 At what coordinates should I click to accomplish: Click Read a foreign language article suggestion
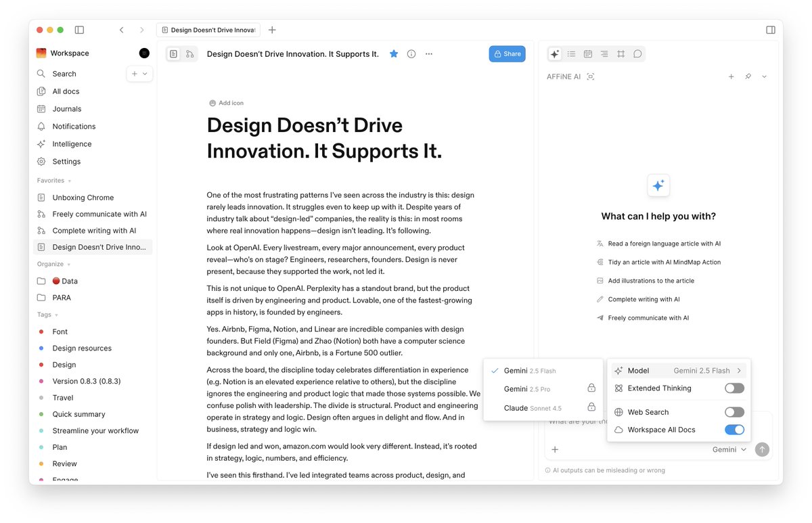coord(658,244)
